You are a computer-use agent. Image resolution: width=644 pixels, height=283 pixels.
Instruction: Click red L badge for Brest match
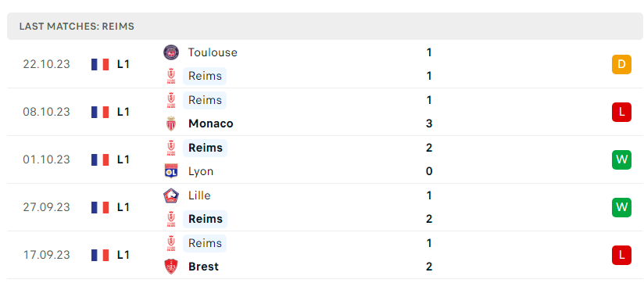click(x=621, y=255)
